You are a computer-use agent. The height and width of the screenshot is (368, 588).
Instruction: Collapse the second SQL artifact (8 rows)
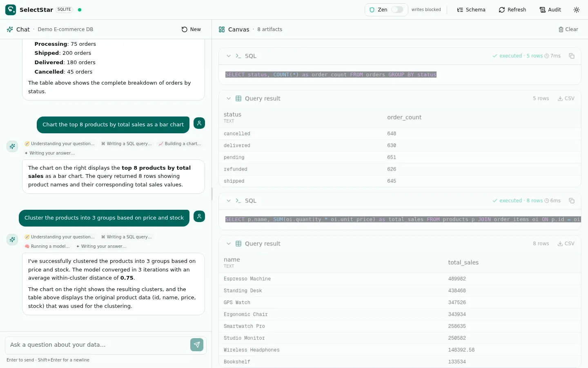[229, 201]
